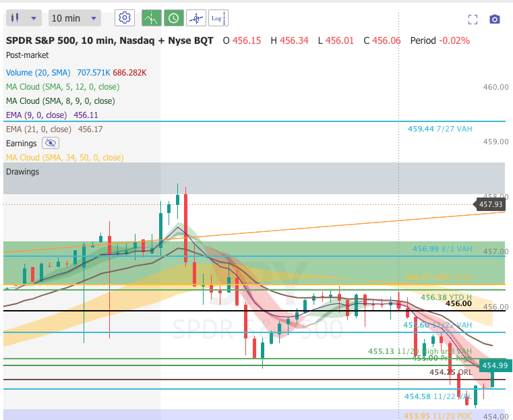The width and height of the screenshot is (513, 420).
Task: Toggle extended hours clock button
Action: (174, 18)
